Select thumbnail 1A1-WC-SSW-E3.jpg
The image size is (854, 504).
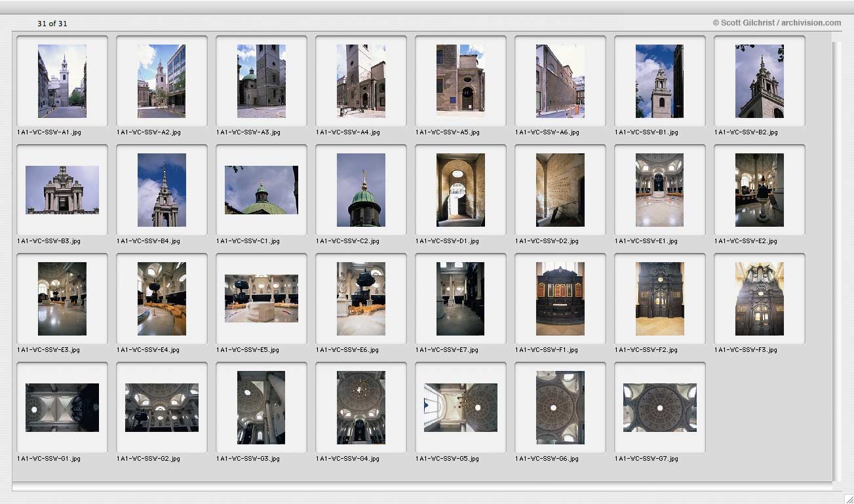(62, 299)
